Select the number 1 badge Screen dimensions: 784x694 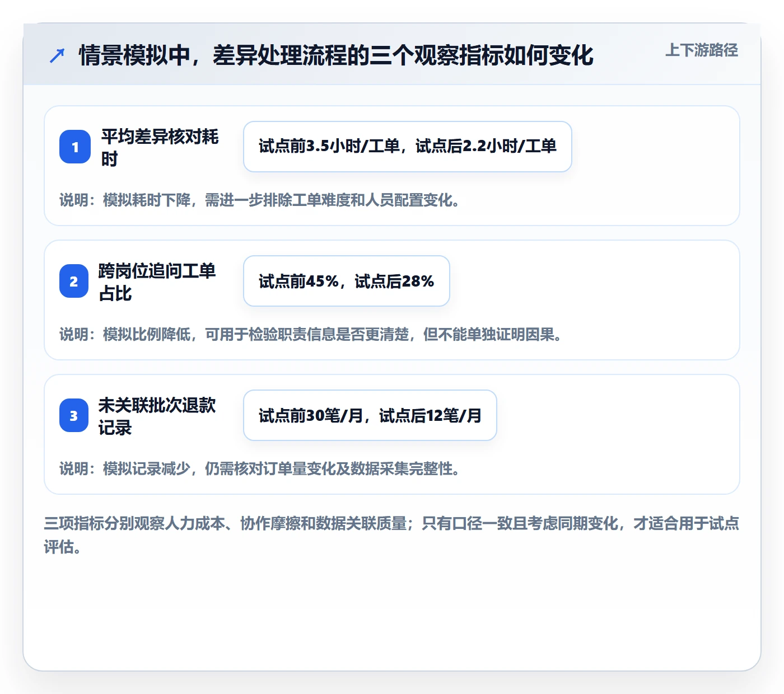pyautogui.click(x=75, y=147)
